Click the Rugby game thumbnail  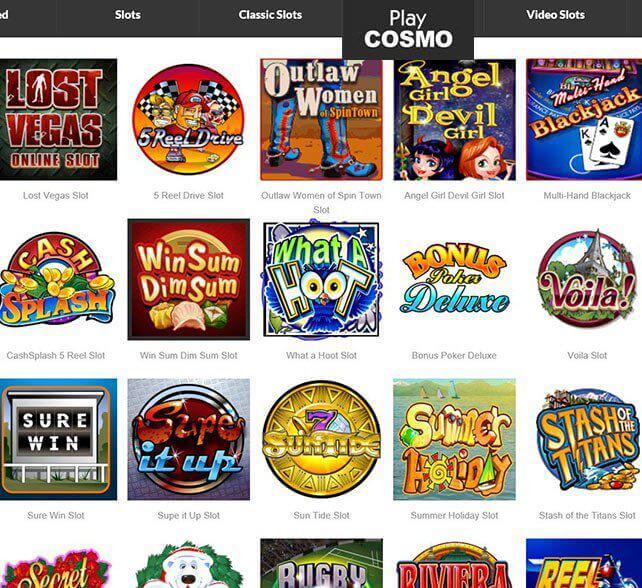tap(321, 563)
